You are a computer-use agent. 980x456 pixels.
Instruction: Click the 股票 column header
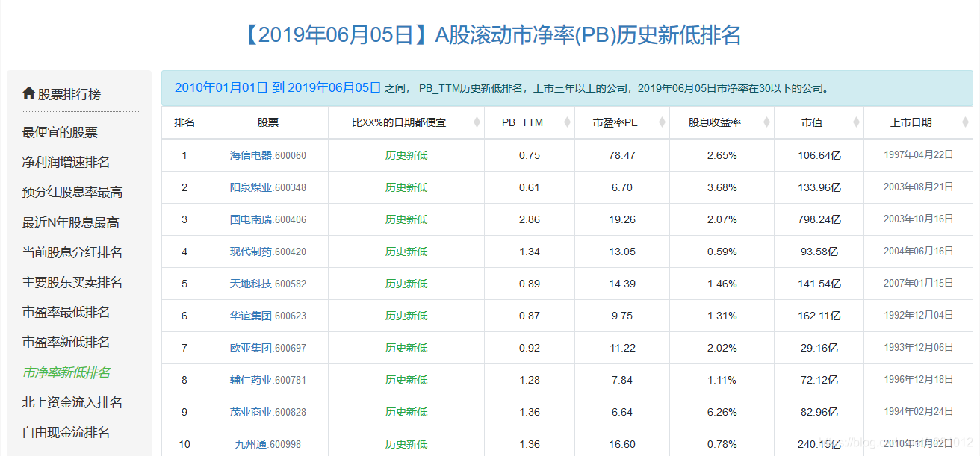(268, 122)
